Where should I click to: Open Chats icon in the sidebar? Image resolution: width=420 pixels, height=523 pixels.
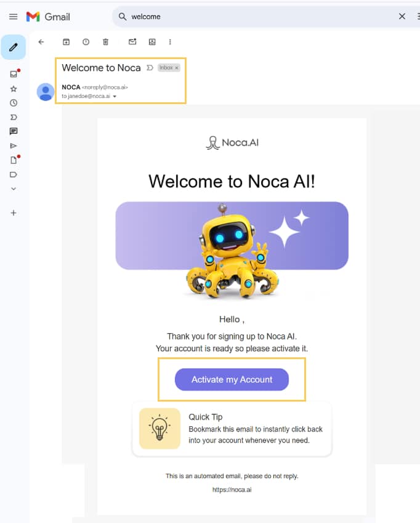coord(14,131)
